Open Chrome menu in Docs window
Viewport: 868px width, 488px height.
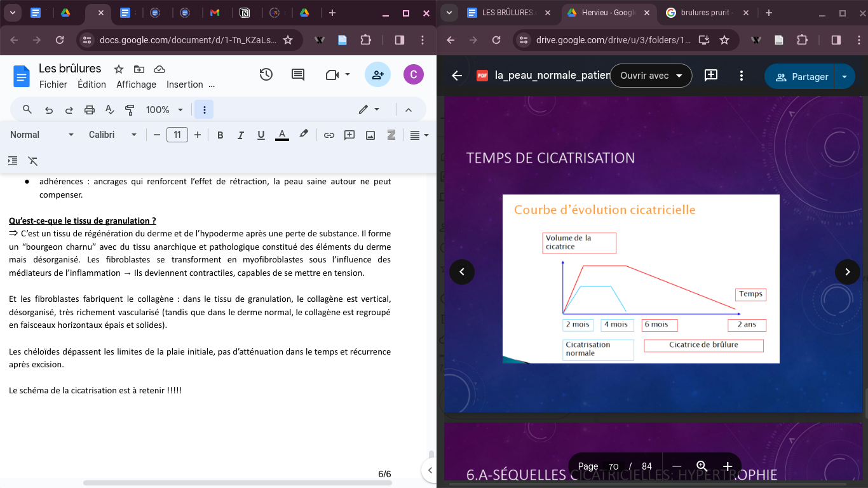[423, 40]
